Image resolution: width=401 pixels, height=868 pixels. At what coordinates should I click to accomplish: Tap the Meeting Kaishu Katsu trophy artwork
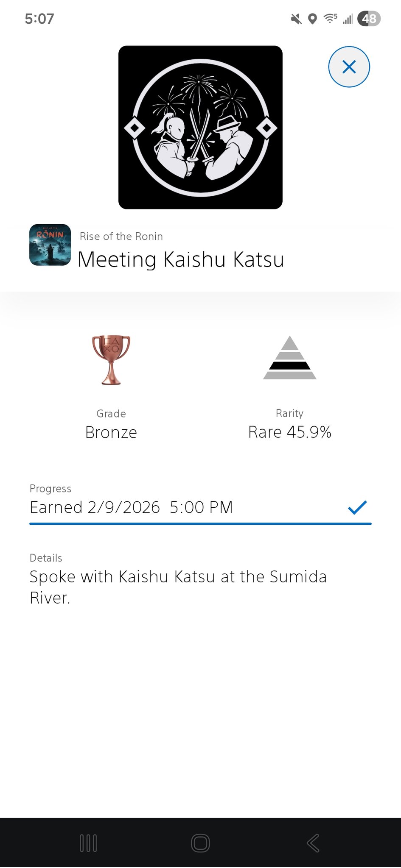pos(200,127)
